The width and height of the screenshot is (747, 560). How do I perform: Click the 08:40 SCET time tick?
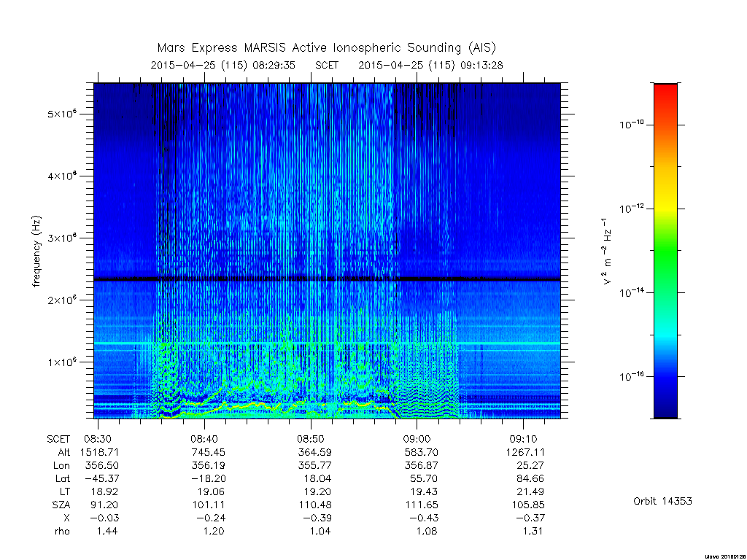(x=204, y=439)
